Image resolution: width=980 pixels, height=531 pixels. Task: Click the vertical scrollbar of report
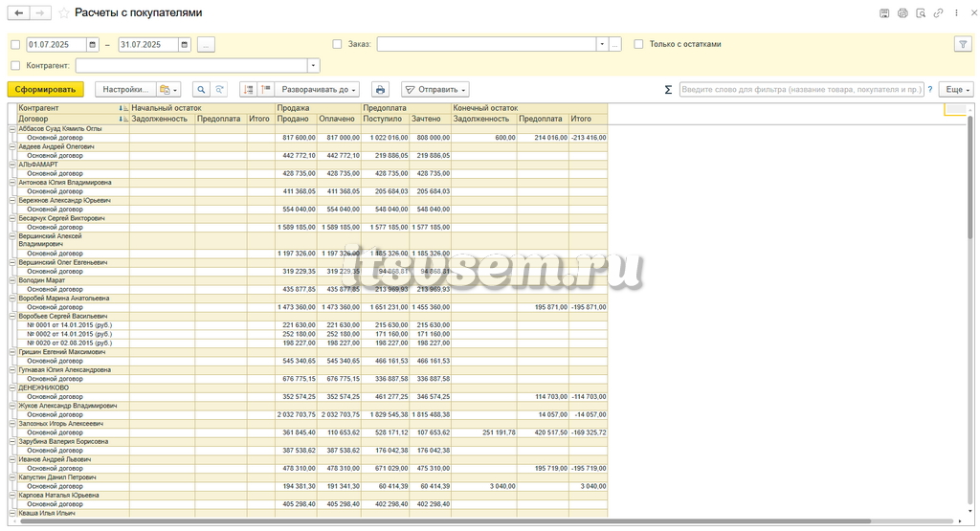tap(970, 175)
